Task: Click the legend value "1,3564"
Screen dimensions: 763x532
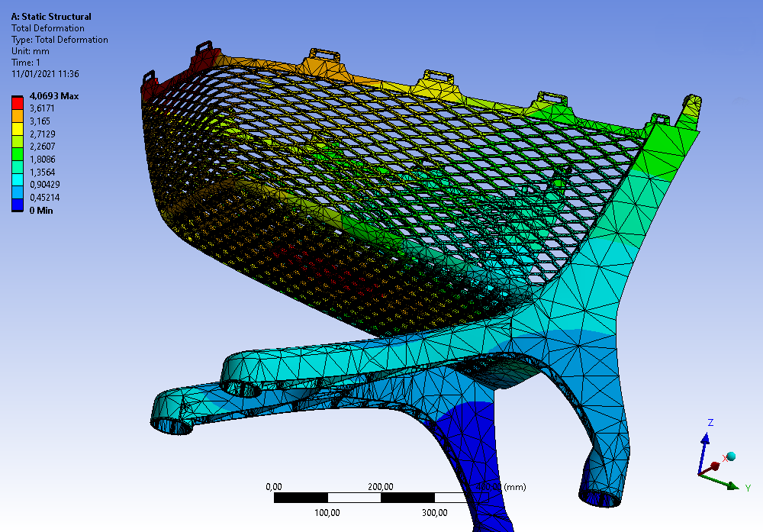Action: tap(42, 172)
